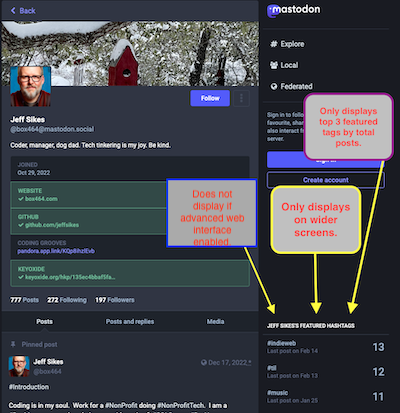The image size is (400, 413).
Task: Open the #indieweb featured hashtag
Action: pyautogui.click(x=281, y=343)
